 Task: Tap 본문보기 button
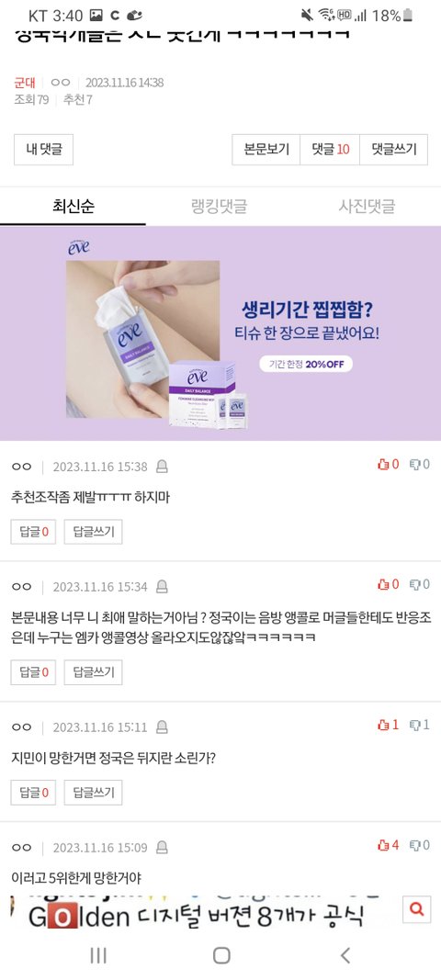pyautogui.click(x=266, y=150)
